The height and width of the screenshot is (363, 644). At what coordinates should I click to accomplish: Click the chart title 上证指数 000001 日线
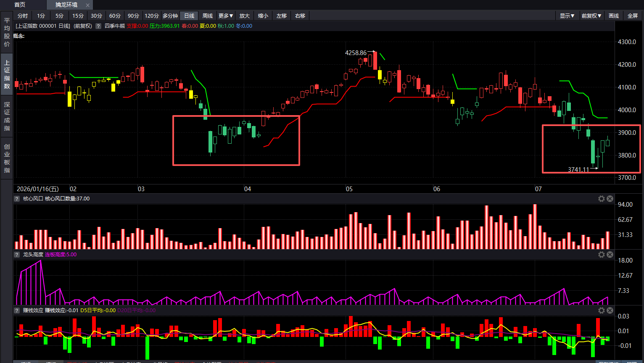[43, 26]
